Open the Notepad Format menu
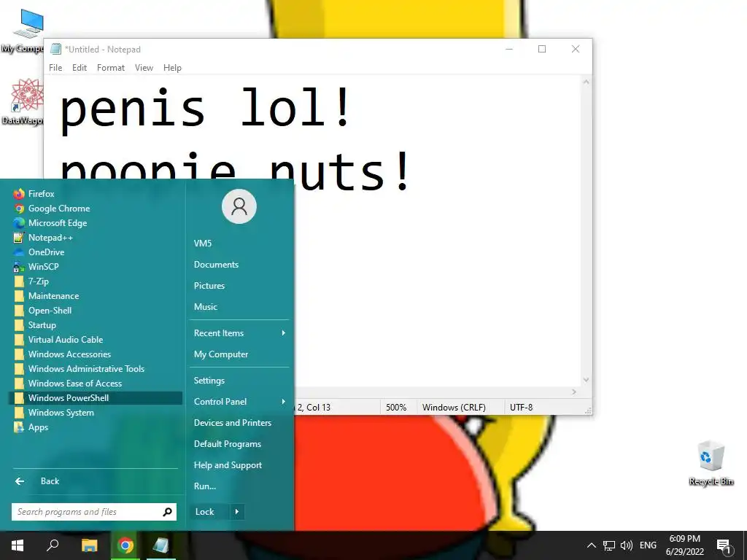This screenshot has width=747, height=560. click(x=111, y=68)
